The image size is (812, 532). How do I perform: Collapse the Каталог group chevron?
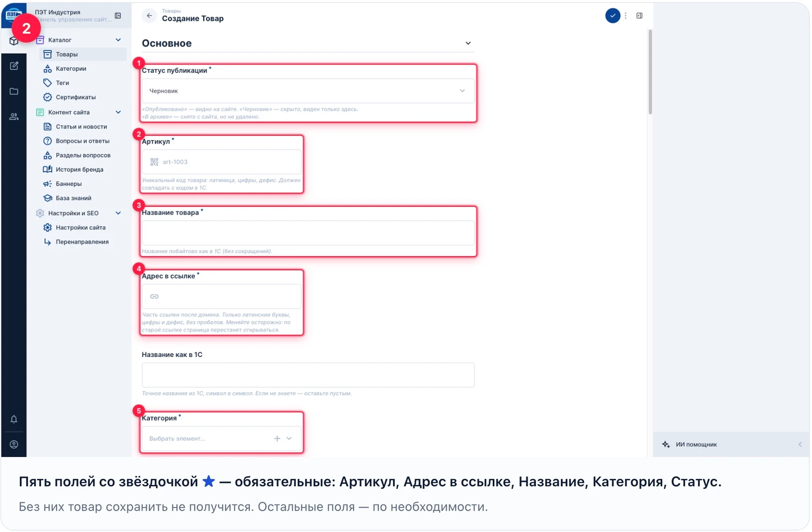click(118, 40)
